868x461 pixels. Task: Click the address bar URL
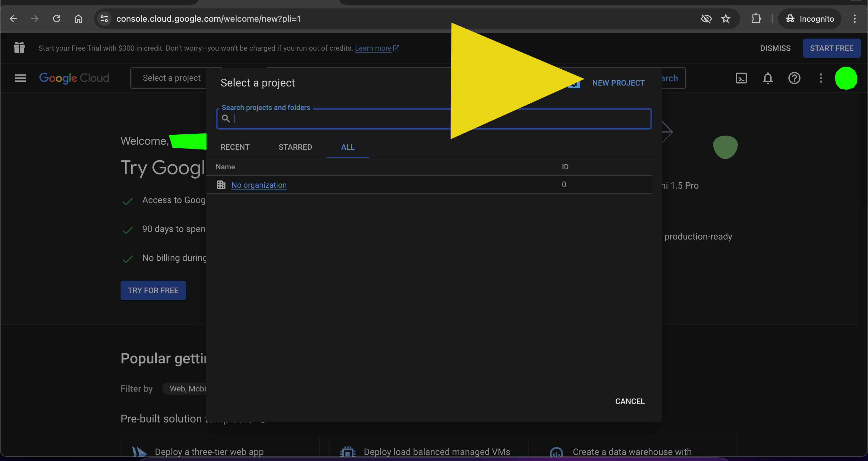coord(208,19)
